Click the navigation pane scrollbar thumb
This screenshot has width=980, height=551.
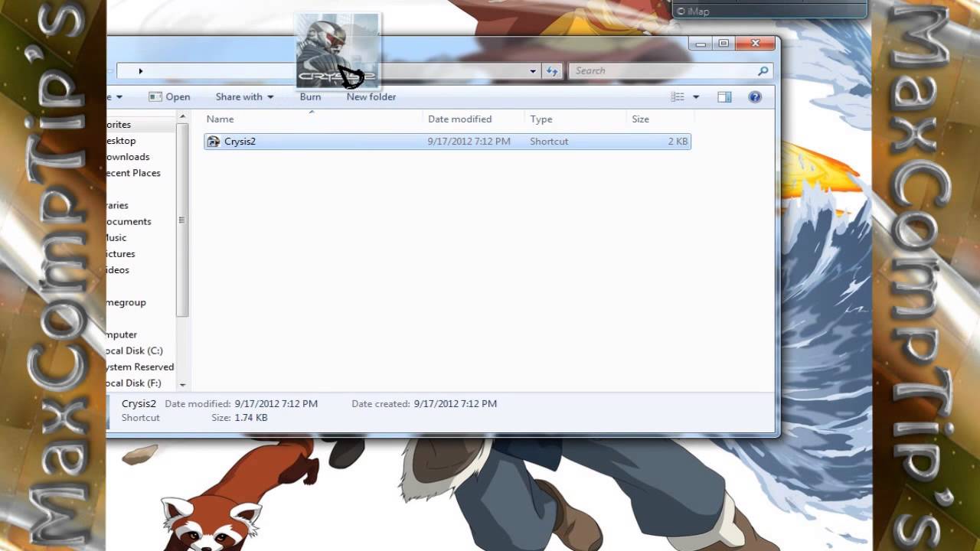pos(182,220)
